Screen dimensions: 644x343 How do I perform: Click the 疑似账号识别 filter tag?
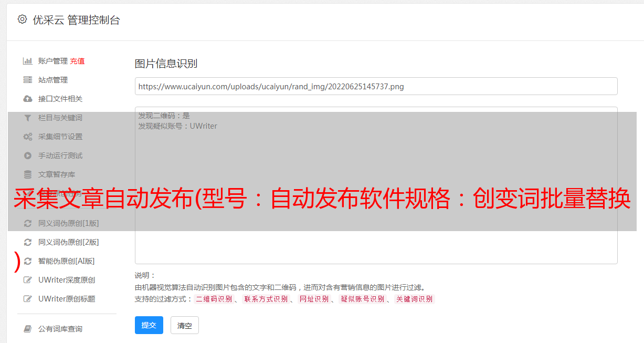point(363,299)
